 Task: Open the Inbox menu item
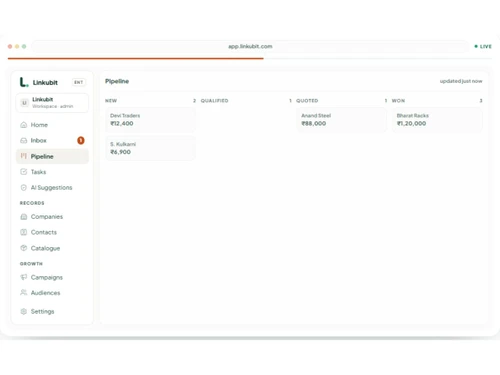pyautogui.click(x=52, y=141)
